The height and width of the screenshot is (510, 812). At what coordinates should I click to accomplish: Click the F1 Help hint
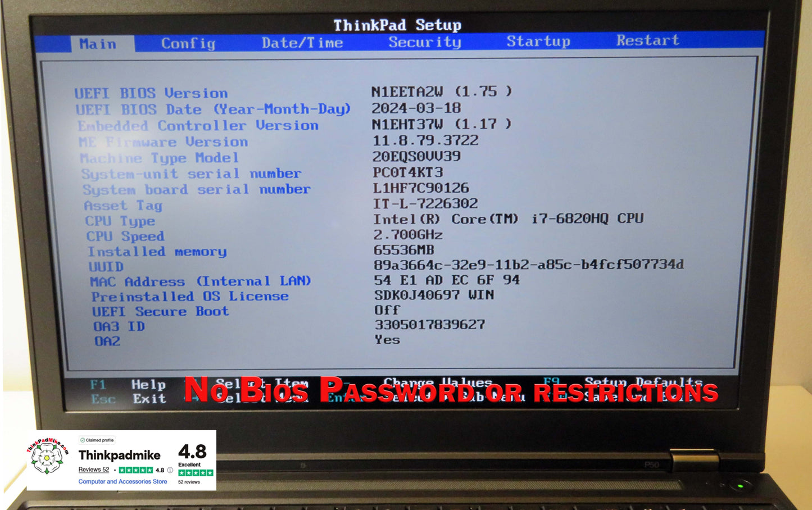coord(128,385)
